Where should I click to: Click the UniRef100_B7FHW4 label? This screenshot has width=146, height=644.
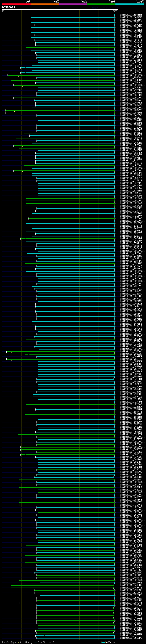[131, 379]
